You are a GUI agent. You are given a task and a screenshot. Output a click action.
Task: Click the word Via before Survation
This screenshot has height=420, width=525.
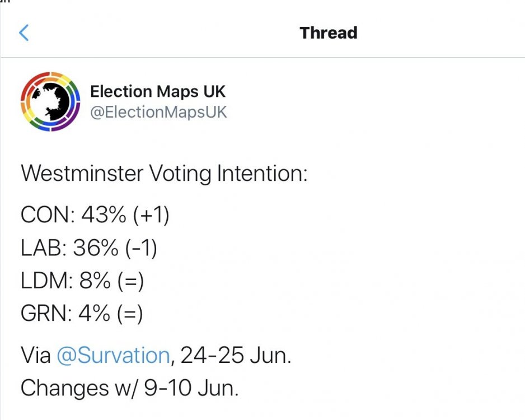click(x=36, y=356)
